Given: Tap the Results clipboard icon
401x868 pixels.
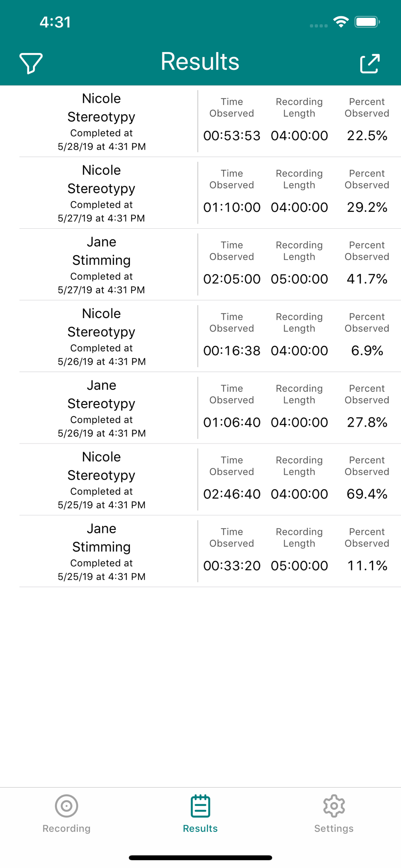Looking at the screenshot, I should pyautogui.click(x=200, y=806).
